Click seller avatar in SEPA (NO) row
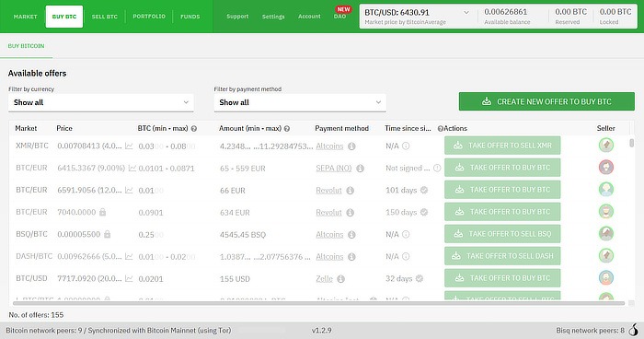Image resolution: width=644 pixels, height=339 pixels. (x=606, y=167)
